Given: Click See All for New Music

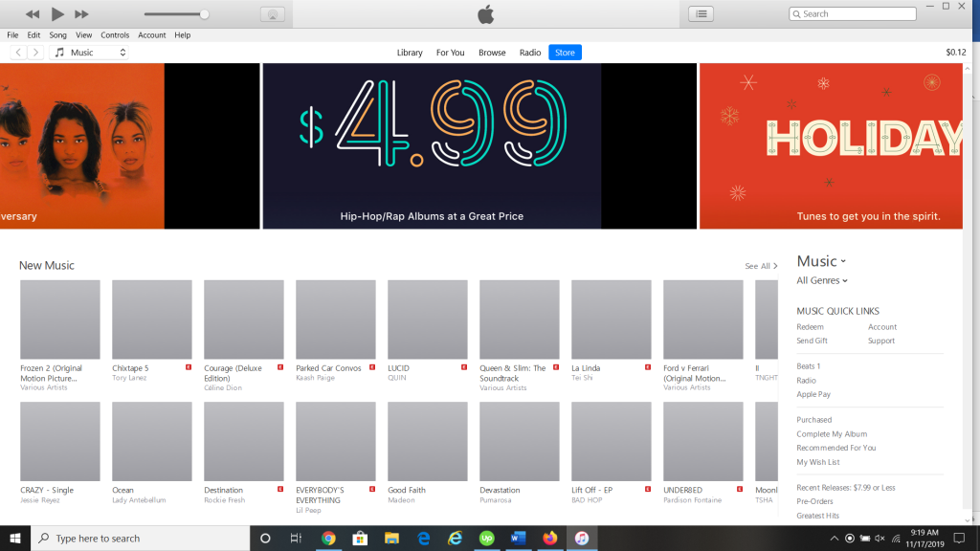Looking at the screenshot, I should point(761,266).
